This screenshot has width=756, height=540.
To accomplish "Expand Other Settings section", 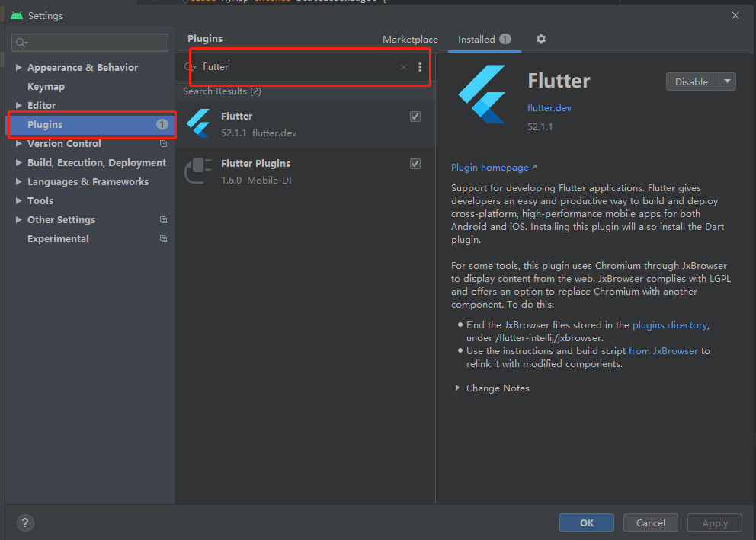I will coord(18,219).
